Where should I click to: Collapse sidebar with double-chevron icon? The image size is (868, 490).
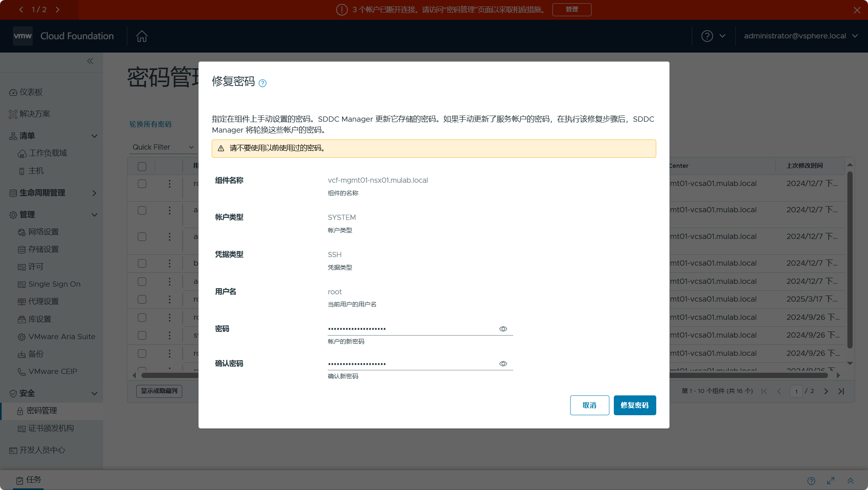click(90, 61)
